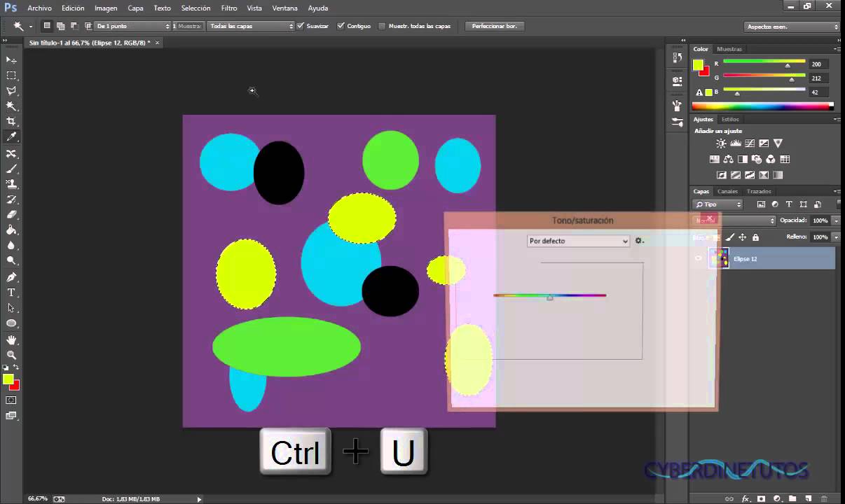The height and width of the screenshot is (504, 845).
Task: Click the Curves adjustment icon
Action: [x=749, y=143]
